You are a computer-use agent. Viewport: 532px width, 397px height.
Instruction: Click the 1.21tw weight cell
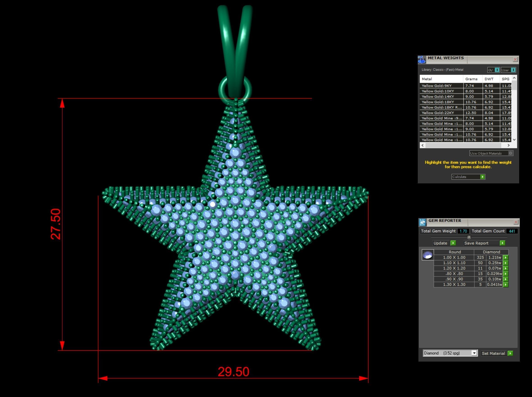(495, 257)
